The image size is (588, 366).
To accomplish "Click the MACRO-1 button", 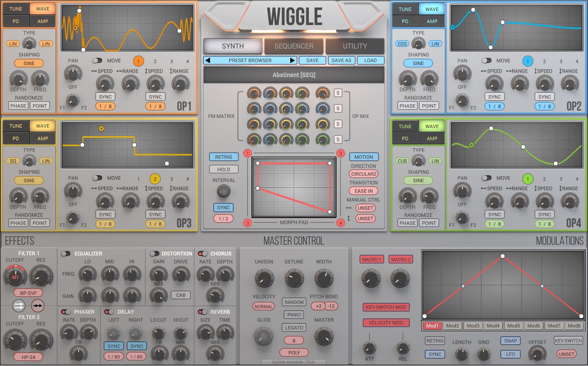I will pos(371,259).
